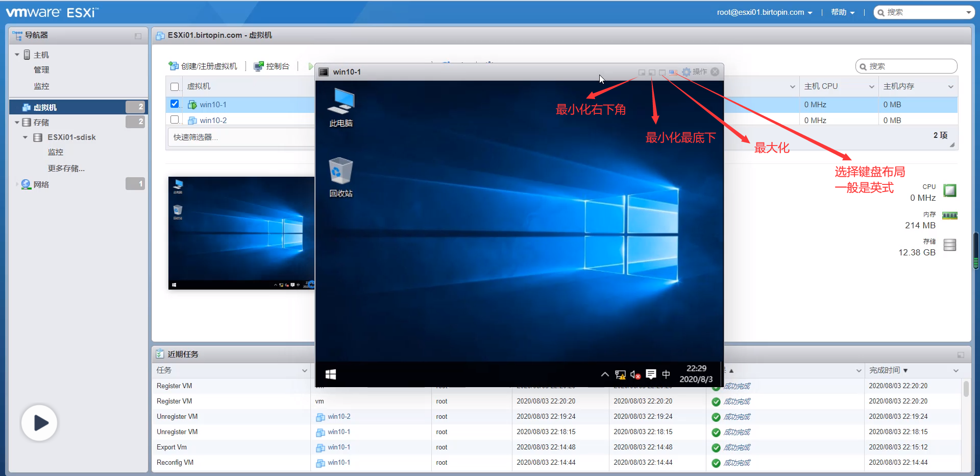Toggle the select-all checkbox in the 虚拟机 header
The width and height of the screenshot is (980, 476).
(175, 87)
